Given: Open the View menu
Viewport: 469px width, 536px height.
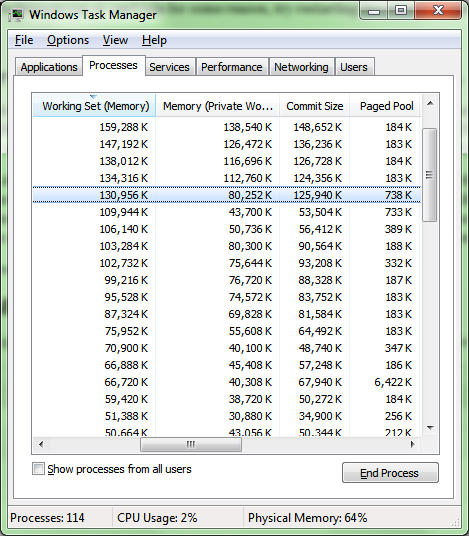Looking at the screenshot, I should (116, 40).
